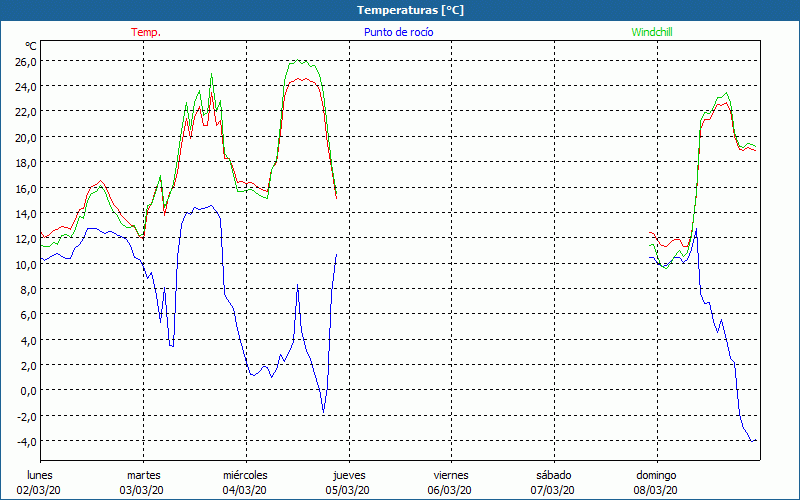Click the 2,0 y-axis value
Image resolution: width=800 pixels, height=500 pixels.
pos(29,366)
